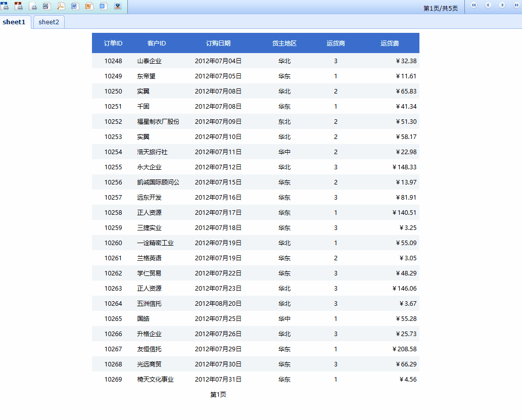Export report as PDF via Acrobat icon
The width and height of the screenshot is (522, 420).
(x=61, y=6)
